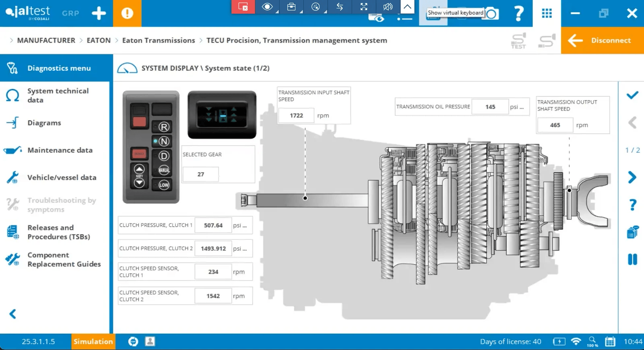Take a screenshot with camera icon
The width and height of the screenshot is (644, 350).
click(491, 14)
